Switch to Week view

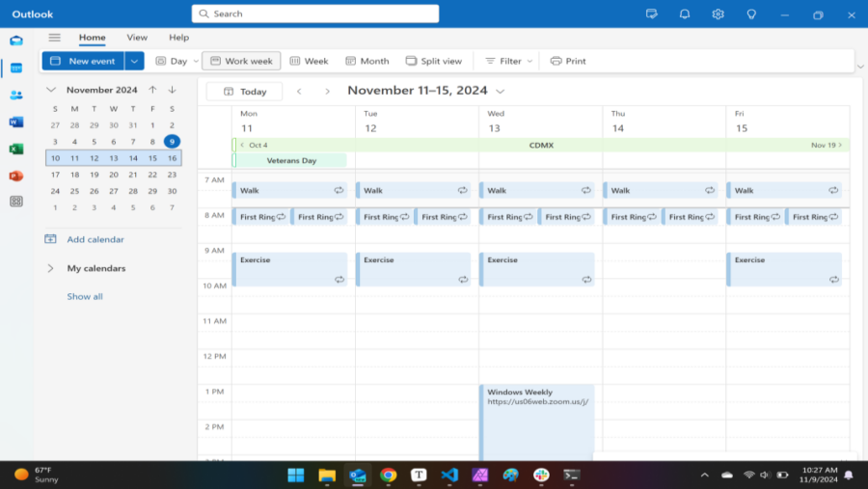(x=310, y=61)
